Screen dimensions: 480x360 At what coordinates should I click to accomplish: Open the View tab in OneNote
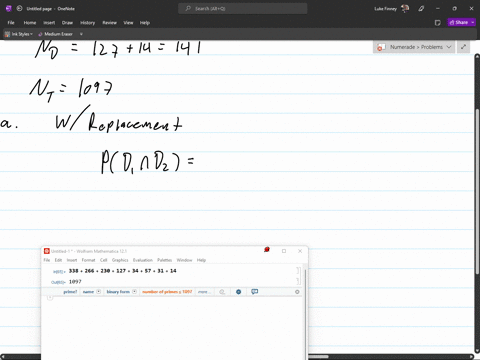pyautogui.click(x=128, y=23)
